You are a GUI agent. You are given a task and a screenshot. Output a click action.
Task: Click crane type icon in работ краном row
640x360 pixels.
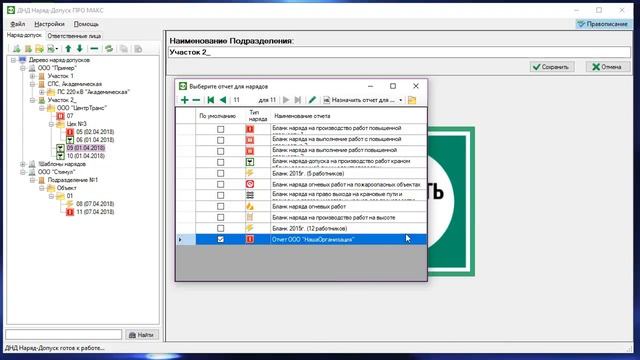(x=250, y=162)
